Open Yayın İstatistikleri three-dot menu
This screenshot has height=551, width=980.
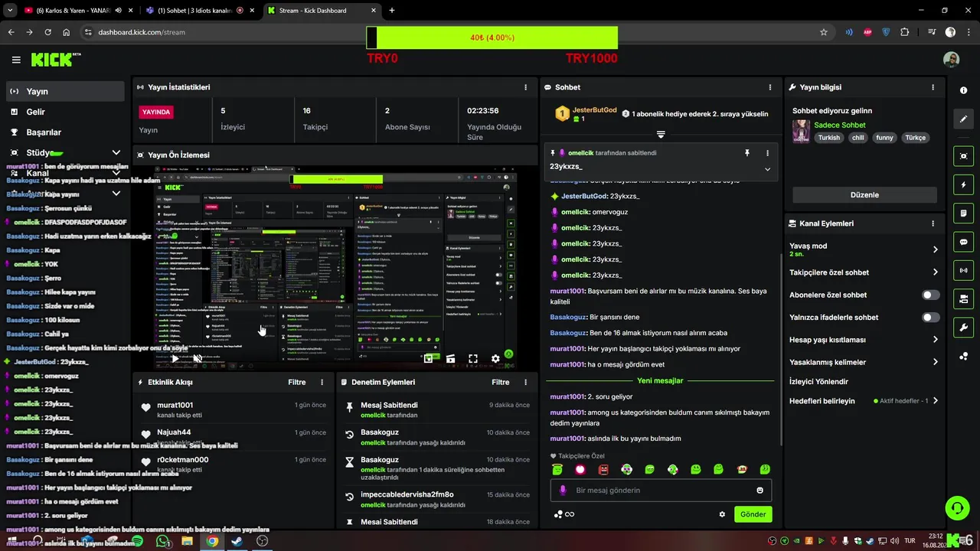525,87
